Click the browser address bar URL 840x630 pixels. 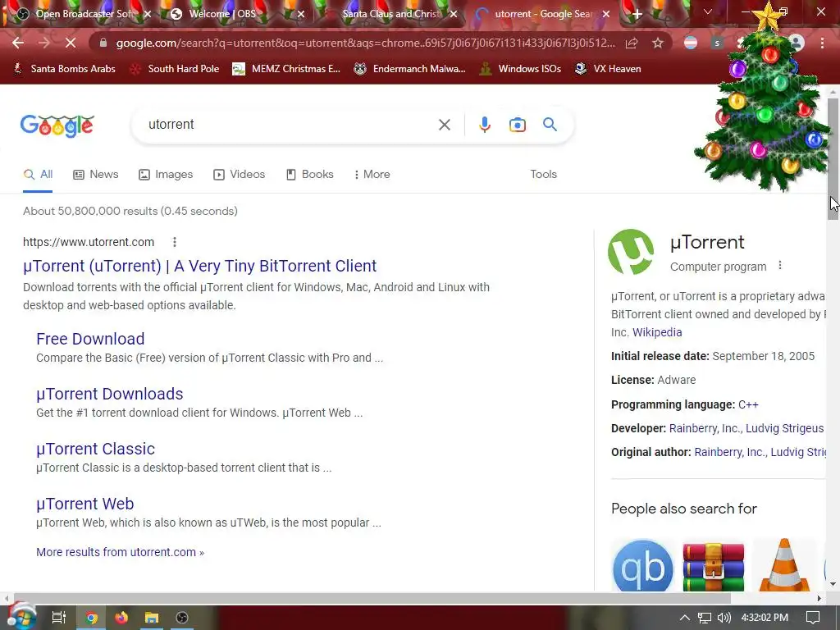[366, 43]
